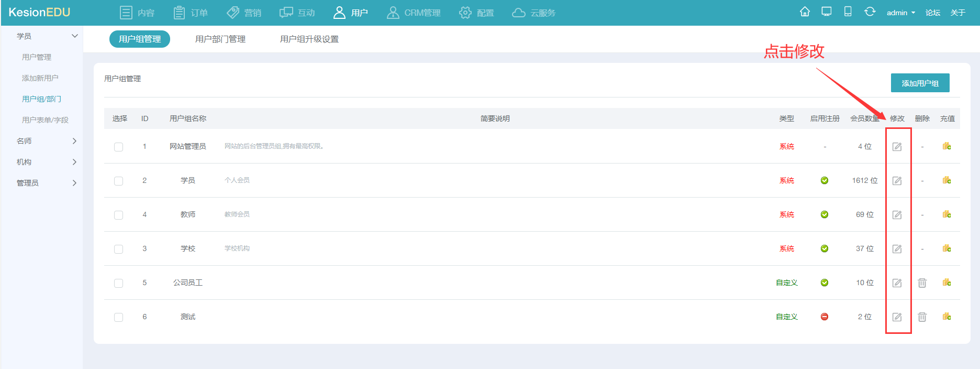Click the 添加用户组 button
Screen dimensions: 980x369
point(920,83)
